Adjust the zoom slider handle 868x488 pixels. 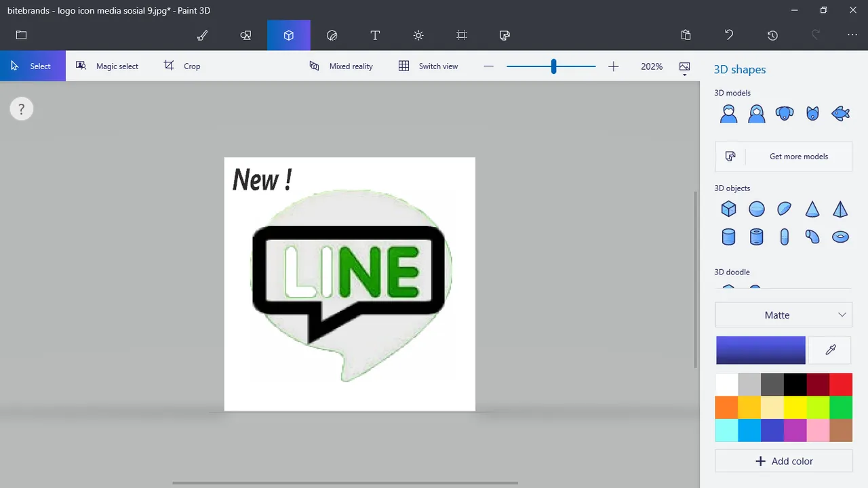[x=554, y=66]
